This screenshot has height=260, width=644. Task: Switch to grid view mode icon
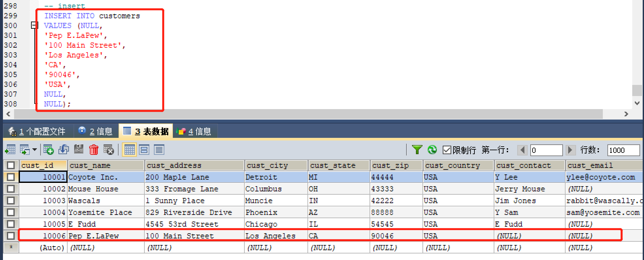[129, 150]
